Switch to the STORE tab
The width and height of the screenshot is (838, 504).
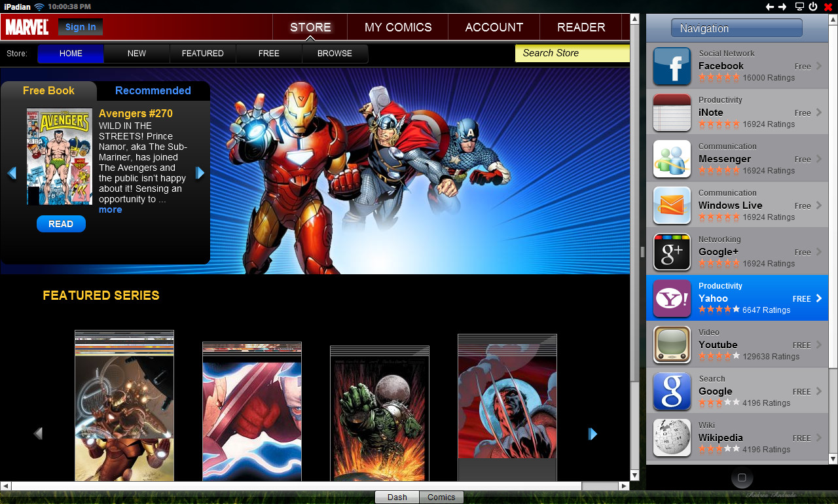[310, 27]
